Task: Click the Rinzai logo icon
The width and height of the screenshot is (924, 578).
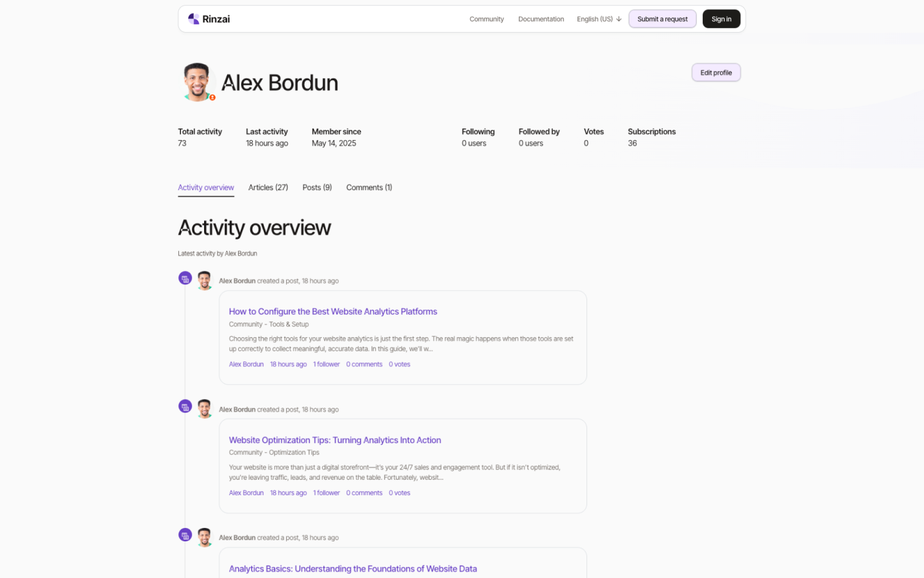Action: 193,19
